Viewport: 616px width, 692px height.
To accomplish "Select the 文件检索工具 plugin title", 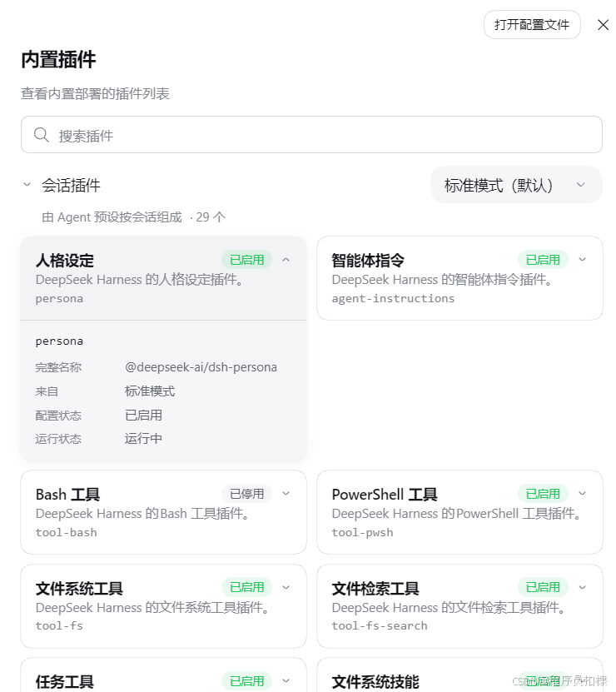I will pos(375,588).
